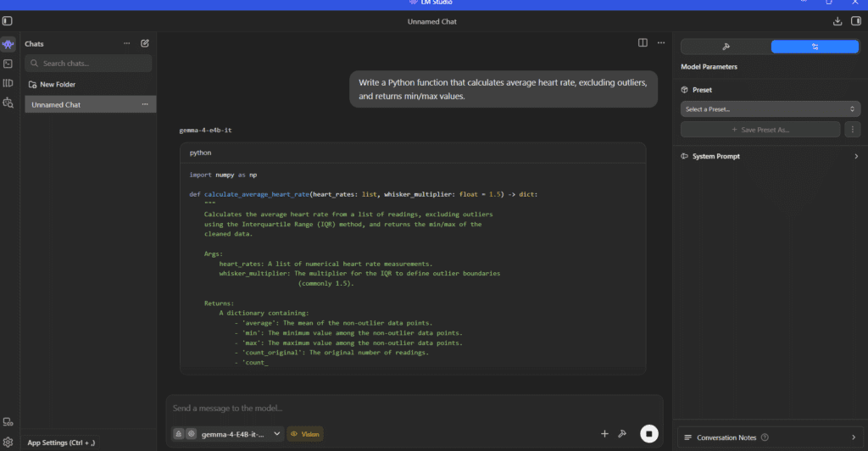Screen dimensions: 868x451
Task: Toggle the left sidebar panel icon
Action: [7, 21]
